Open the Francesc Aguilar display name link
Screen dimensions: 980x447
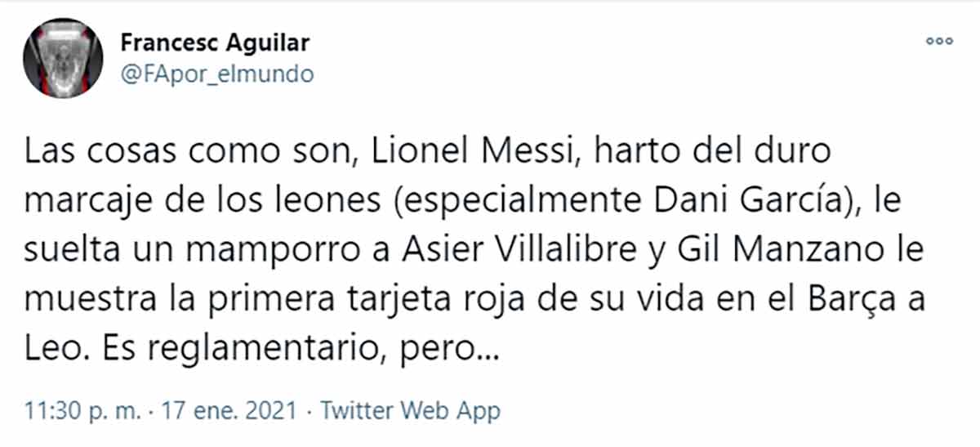point(215,42)
